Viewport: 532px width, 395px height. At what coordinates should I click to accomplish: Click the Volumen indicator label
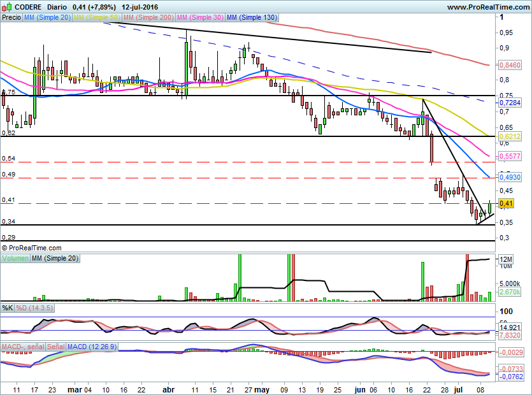15,258
